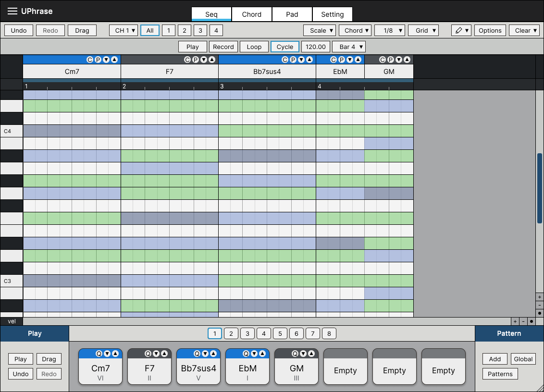
Task: Switch to the Seq tab
Action: (211, 14)
